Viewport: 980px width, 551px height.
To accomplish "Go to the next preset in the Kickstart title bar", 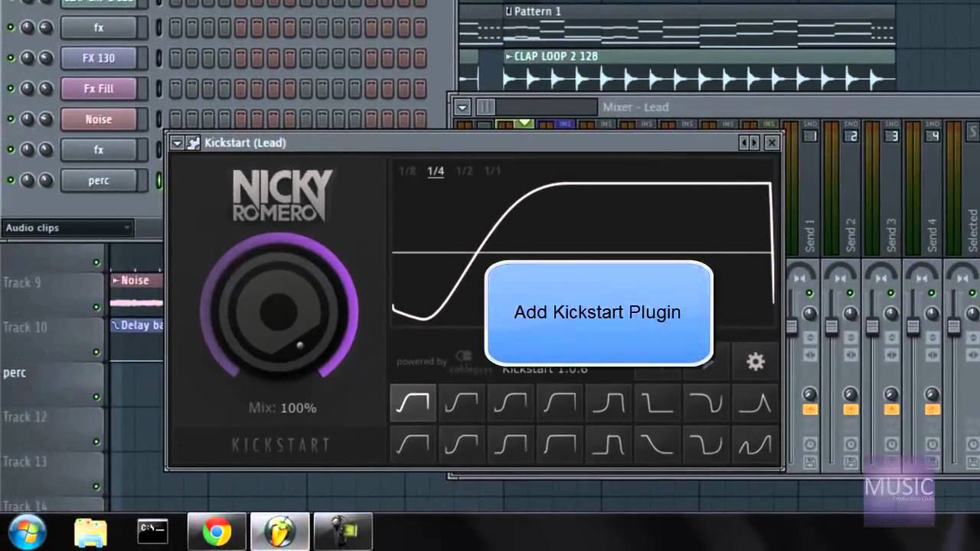I will (x=754, y=142).
